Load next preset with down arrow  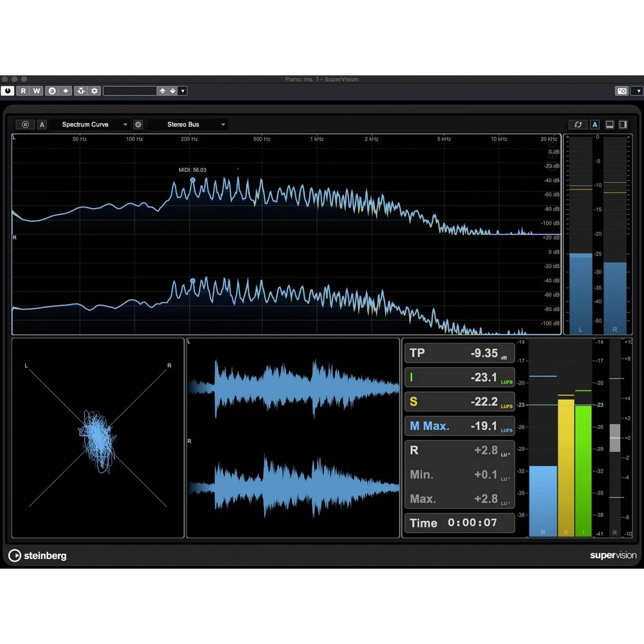click(173, 91)
